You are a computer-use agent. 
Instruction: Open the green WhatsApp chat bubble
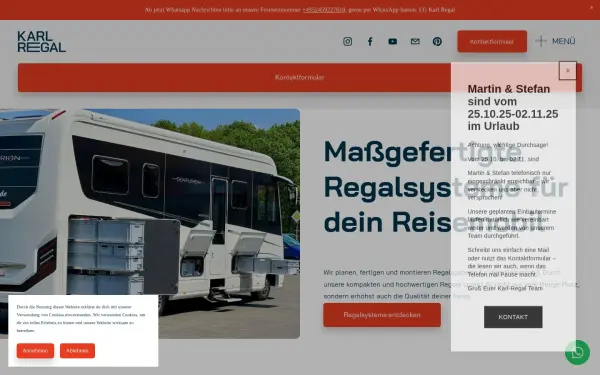coord(577,352)
